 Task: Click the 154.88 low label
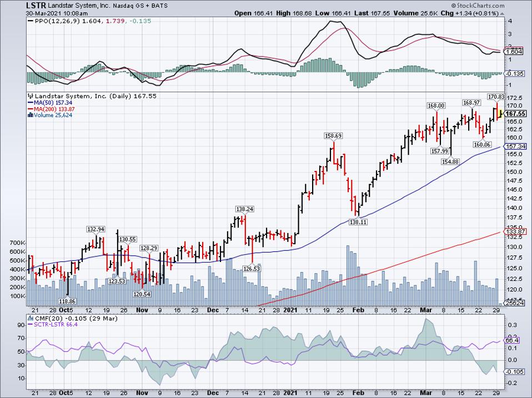pyautogui.click(x=450, y=162)
